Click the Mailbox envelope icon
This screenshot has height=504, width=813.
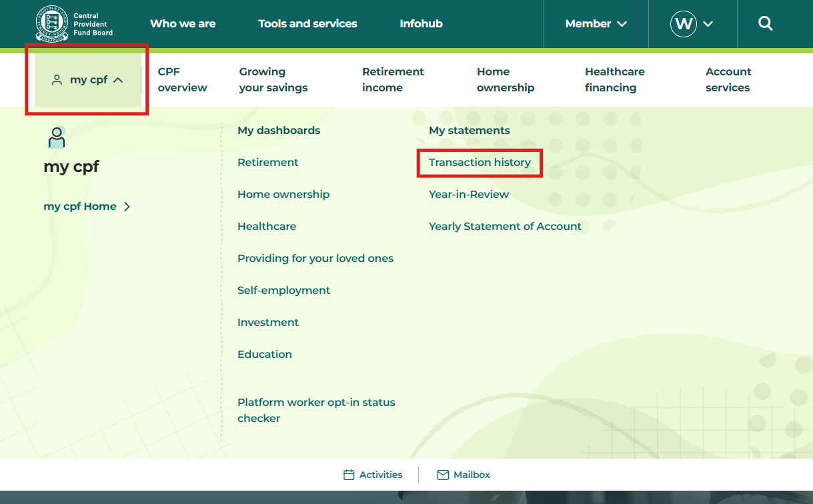click(443, 475)
